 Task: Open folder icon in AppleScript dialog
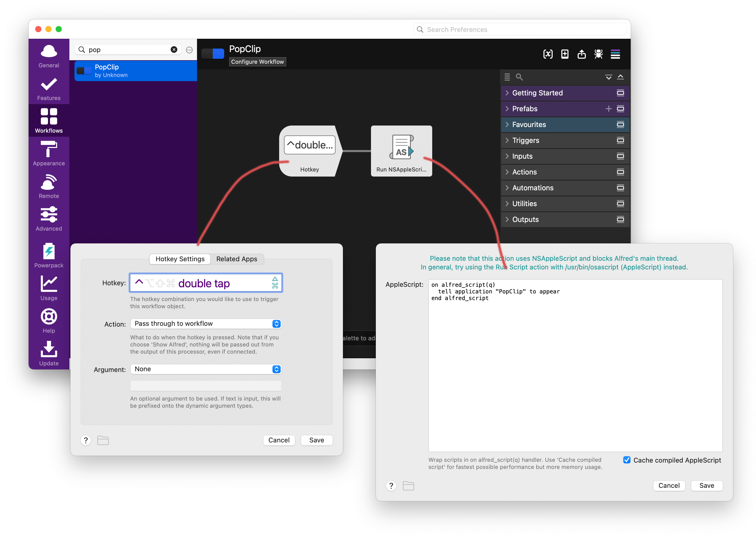tap(408, 486)
